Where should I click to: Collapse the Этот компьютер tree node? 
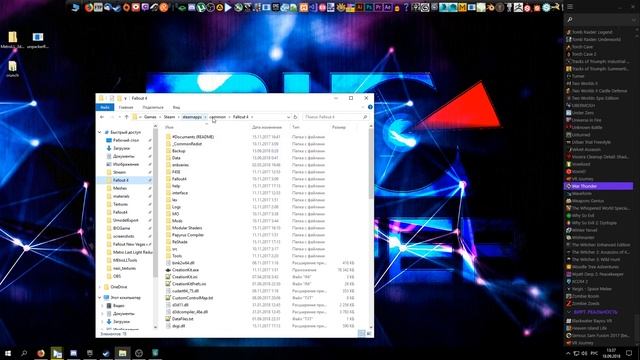(x=100, y=298)
